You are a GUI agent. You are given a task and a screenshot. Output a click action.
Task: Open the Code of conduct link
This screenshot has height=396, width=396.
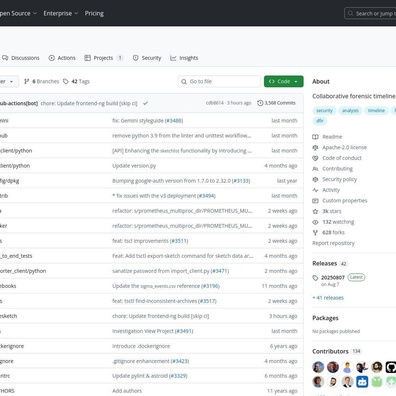342,158
